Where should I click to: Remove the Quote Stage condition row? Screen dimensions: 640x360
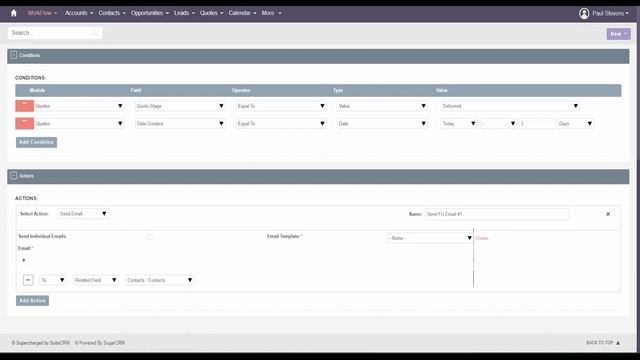24,106
